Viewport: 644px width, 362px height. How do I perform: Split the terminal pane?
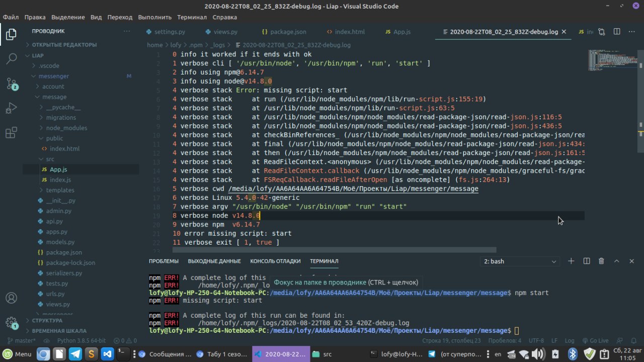point(586,261)
